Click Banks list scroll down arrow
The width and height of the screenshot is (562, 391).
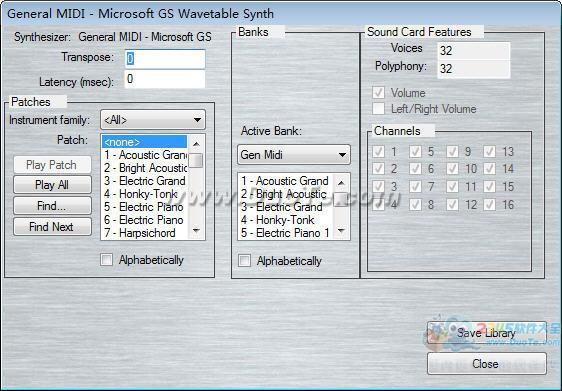pyautogui.click(x=341, y=231)
